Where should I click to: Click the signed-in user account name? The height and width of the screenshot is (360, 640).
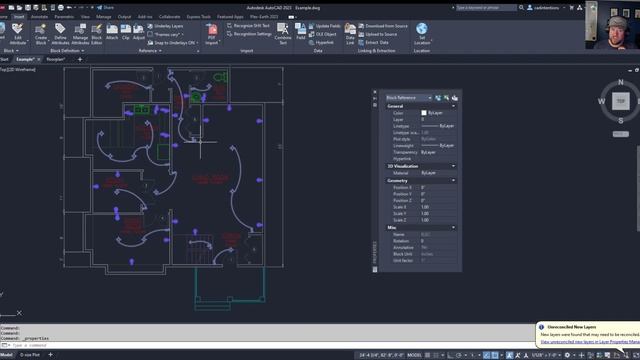547,7
